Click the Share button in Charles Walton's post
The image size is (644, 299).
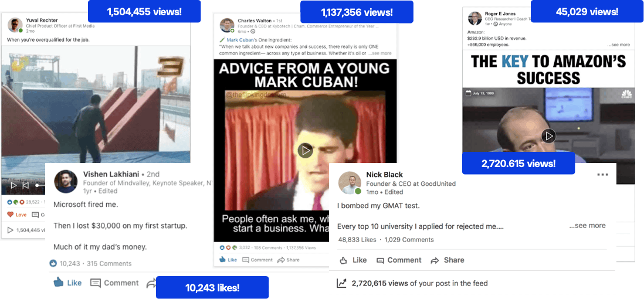click(289, 260)
